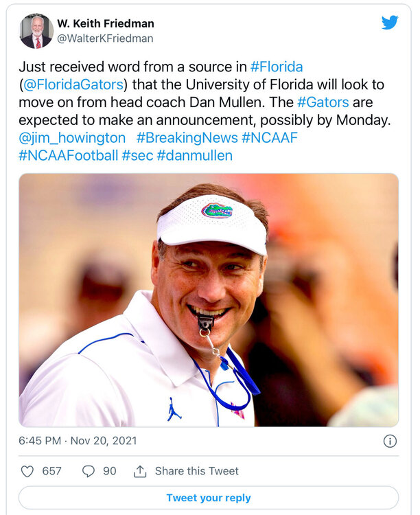Enlarge the tweet's attached coach photo
This screenshot has height=515, width=420.
[x=209, y=299]
